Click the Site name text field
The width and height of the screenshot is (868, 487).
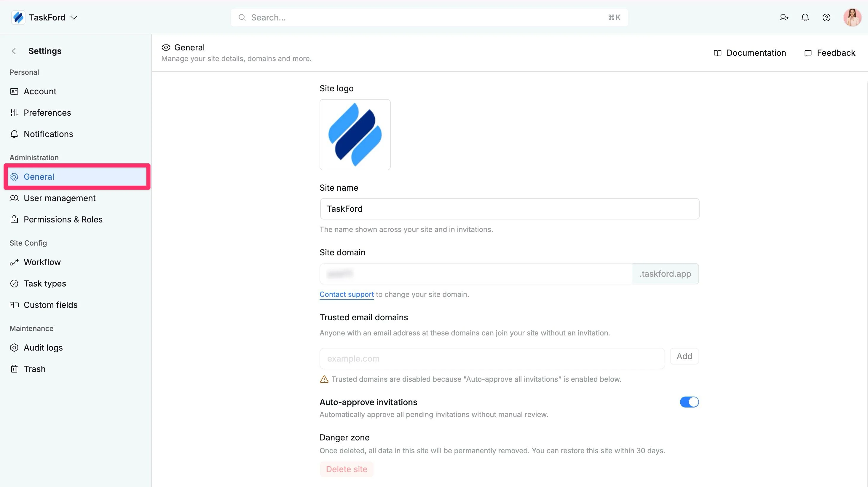pyautogui.click(x=509, y=209)
